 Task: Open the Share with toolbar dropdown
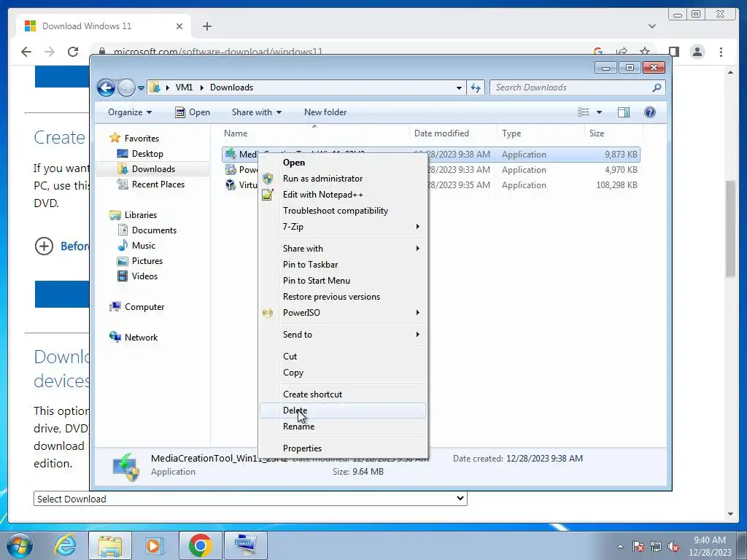256,112
